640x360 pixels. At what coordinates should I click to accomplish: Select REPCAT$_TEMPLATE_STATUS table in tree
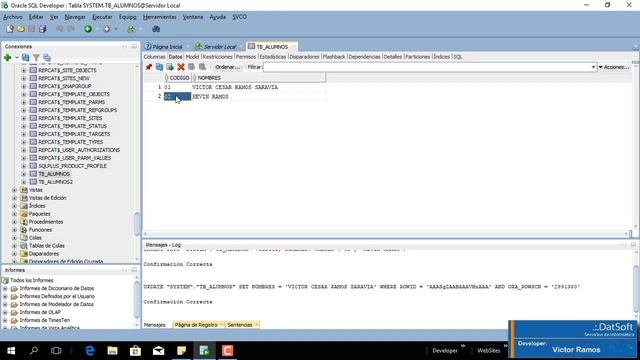click(72, 126)
